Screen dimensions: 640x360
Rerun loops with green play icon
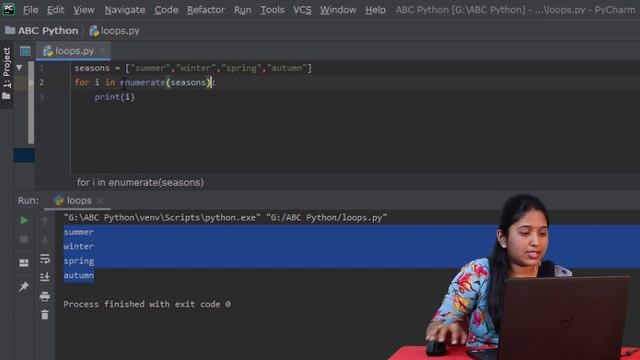[x=24, y=220]
